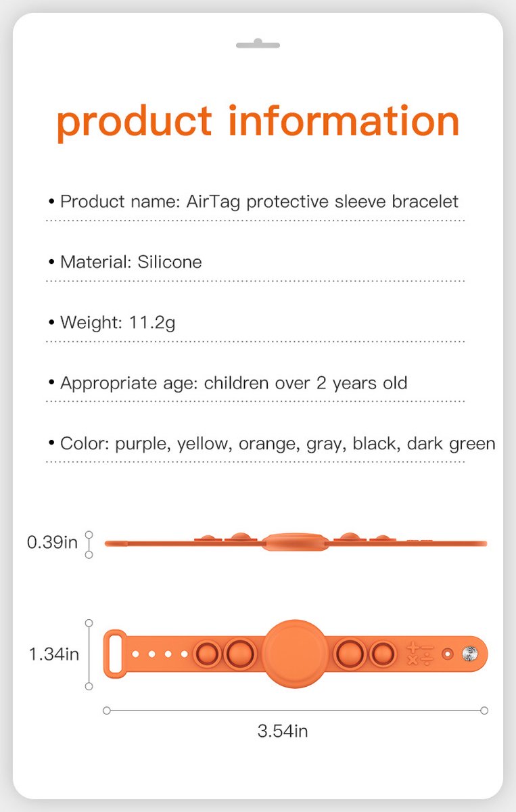Click the right endpoint of length measurement line
Screen dimensions: 516x812
(484, 710)
